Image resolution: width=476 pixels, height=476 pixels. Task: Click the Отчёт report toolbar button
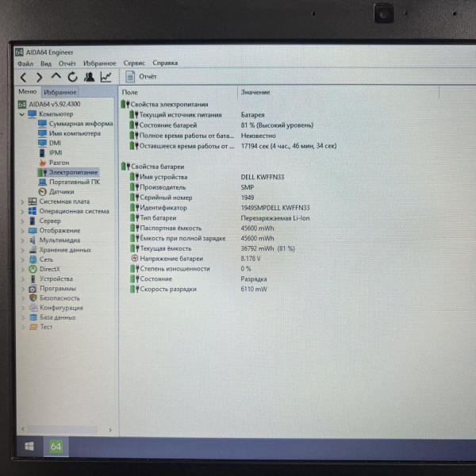click(x=141, y=76)
